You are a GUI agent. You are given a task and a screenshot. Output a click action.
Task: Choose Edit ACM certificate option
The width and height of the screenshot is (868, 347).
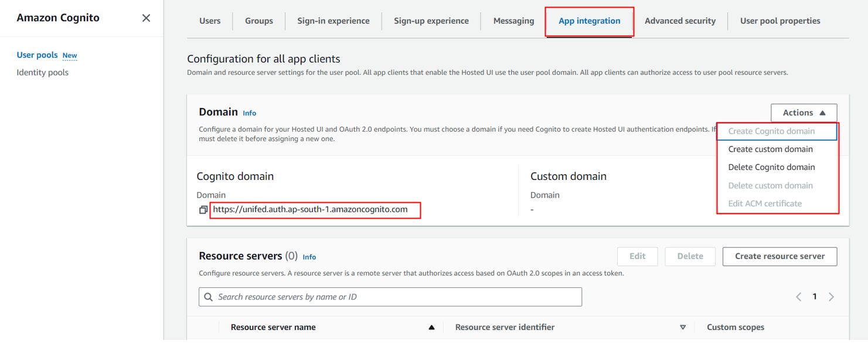(x=777, y=204)
